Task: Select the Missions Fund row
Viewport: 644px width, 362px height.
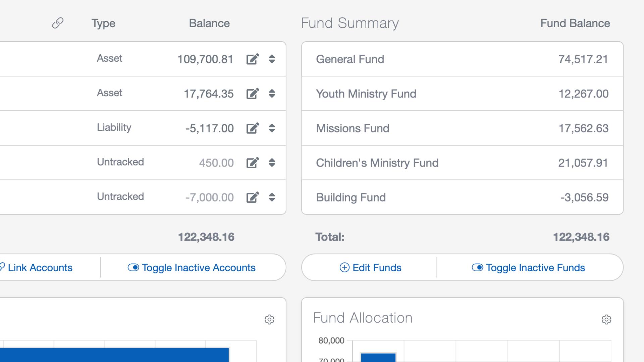Action: coord(462,128)
